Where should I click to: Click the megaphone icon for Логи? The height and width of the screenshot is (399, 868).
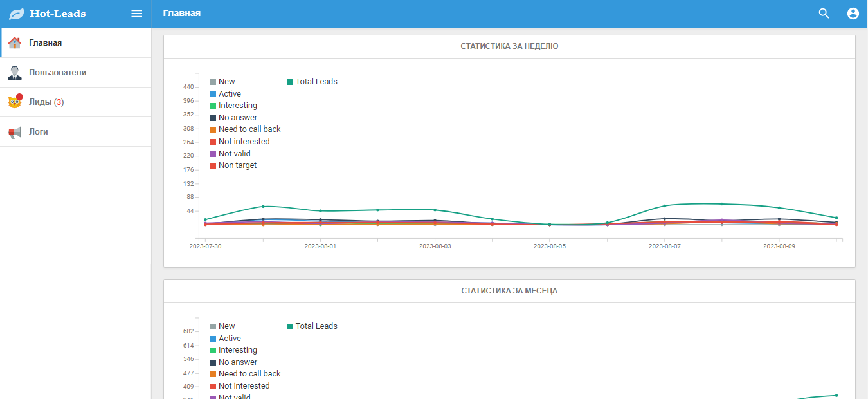point(15,132)
